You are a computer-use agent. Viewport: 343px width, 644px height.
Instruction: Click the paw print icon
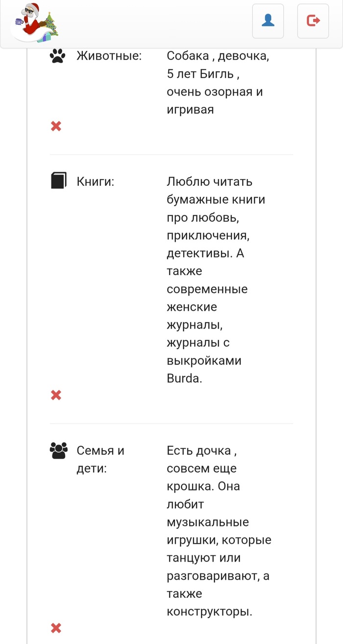coord(58,56)
